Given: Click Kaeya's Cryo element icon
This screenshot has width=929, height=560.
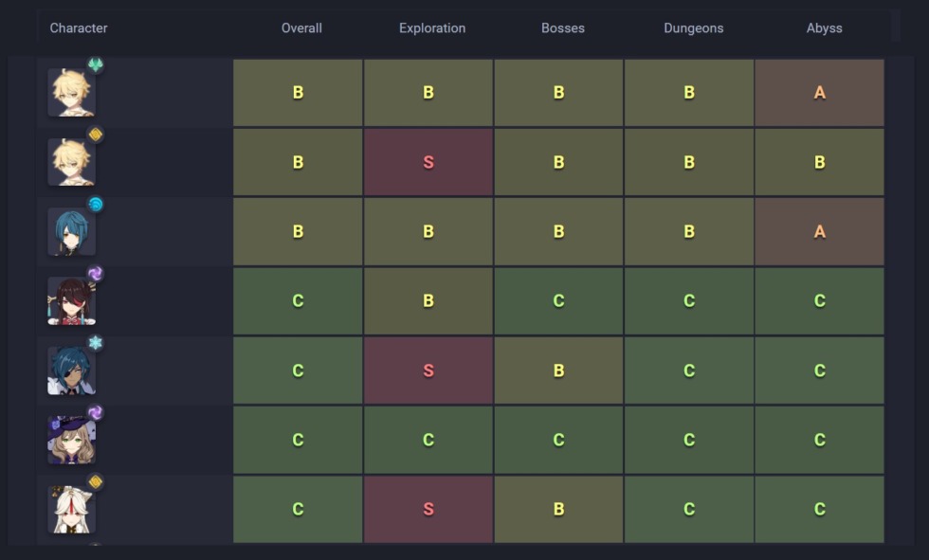Looking at the screenshot, I should pyautogui.click(x=95, y=343).
